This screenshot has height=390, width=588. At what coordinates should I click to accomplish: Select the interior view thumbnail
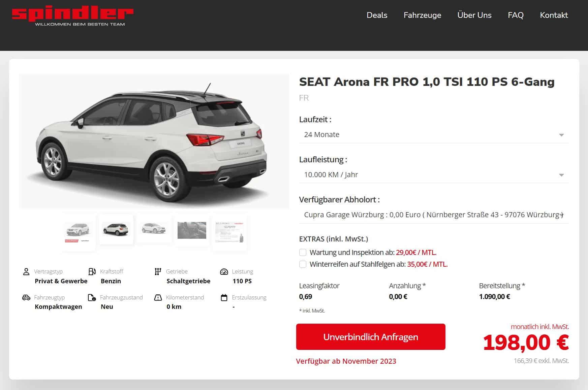tap(192, 230)
